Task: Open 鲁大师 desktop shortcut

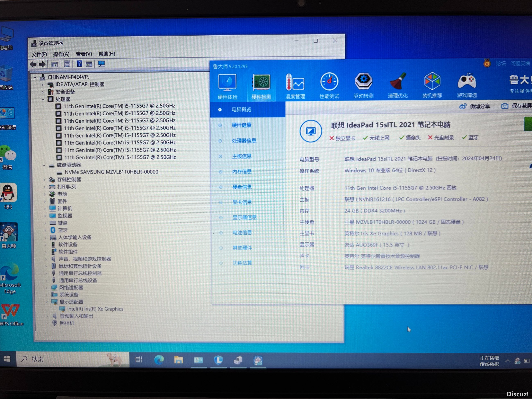Action: (x=9, y=236)
